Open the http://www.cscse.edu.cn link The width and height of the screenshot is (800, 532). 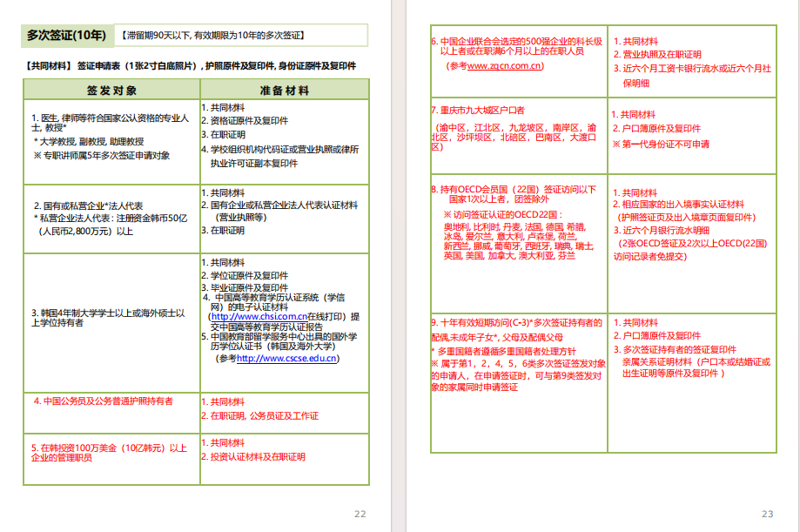coord(287,358)
